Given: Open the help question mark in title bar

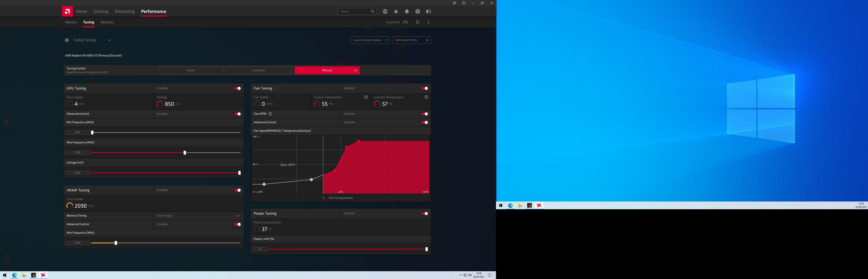Looking at the screenshot, I should (x=464, y=3).
